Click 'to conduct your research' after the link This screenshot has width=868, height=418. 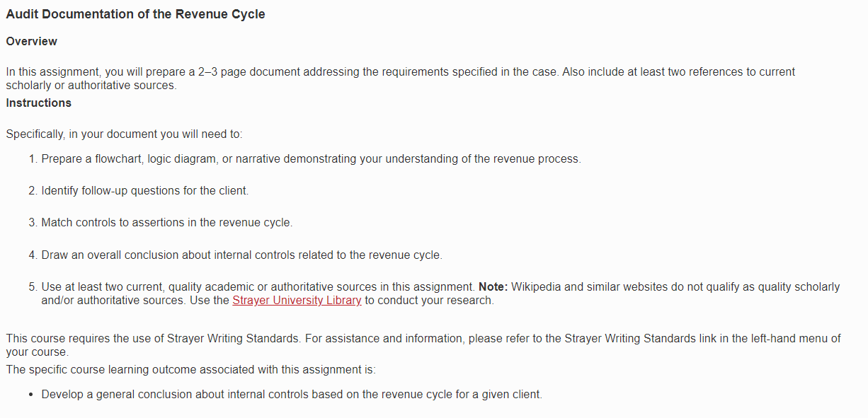429,300
